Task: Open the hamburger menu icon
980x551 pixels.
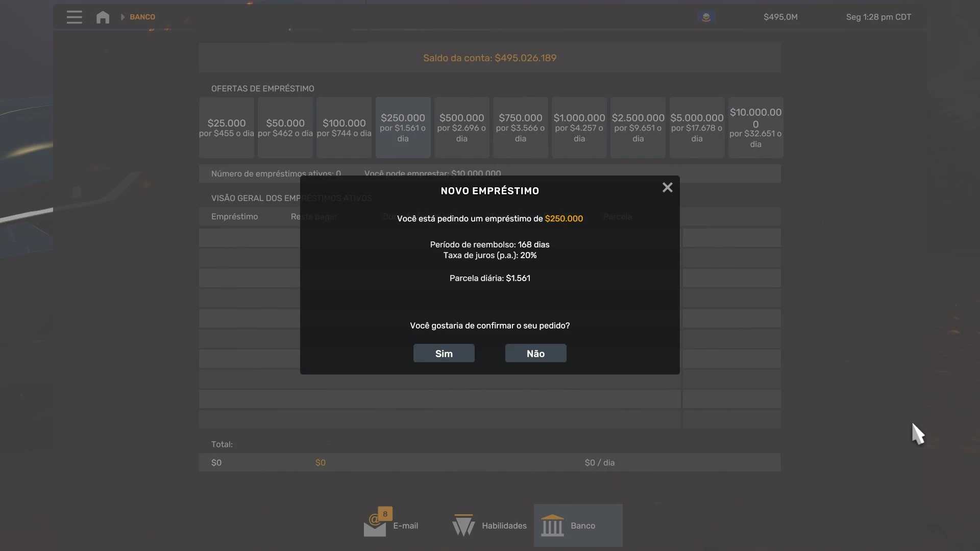Action: click(74, 17)
